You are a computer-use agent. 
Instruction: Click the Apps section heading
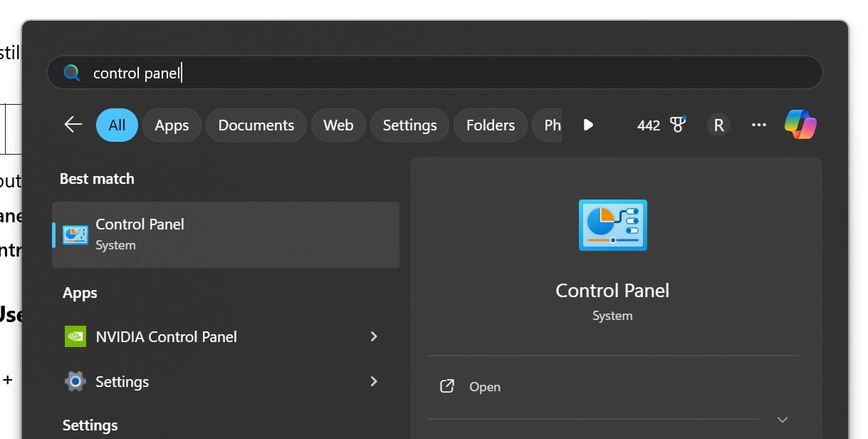point(80,293)
